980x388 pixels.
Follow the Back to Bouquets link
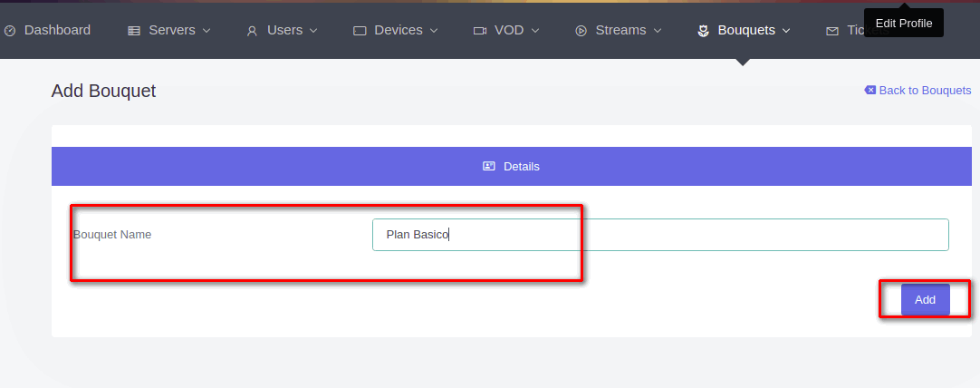pyautogui.click(x=925, y=90)
